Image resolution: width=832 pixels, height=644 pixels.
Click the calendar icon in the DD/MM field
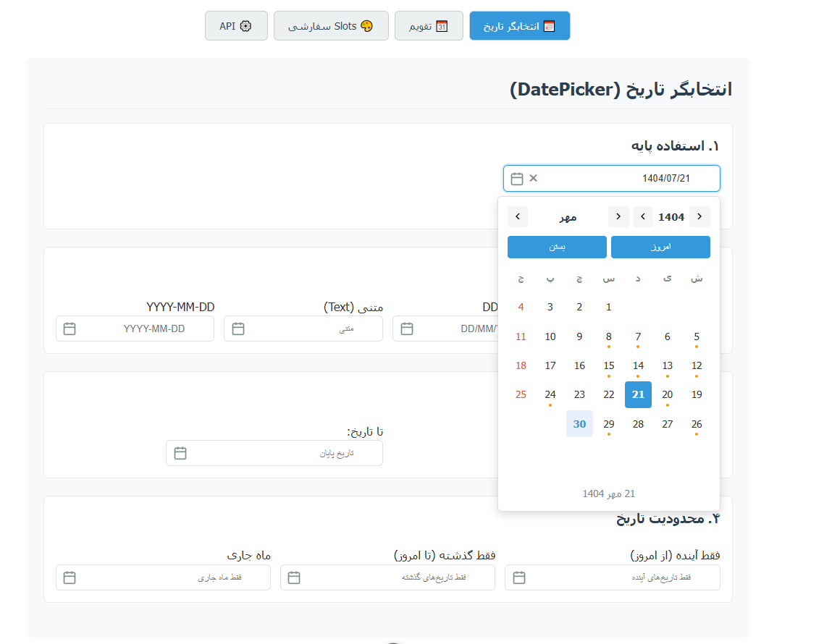point(407,329)
